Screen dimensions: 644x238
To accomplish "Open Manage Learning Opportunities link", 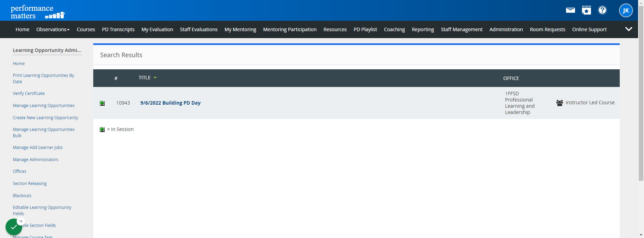I will pyautogui.click(x=44, y=105).
